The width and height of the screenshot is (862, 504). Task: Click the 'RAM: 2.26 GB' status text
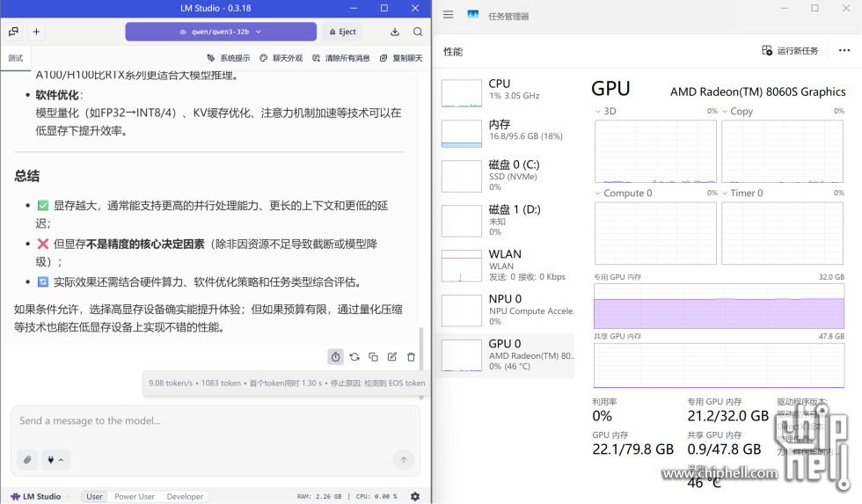click(x=319, y=496)
